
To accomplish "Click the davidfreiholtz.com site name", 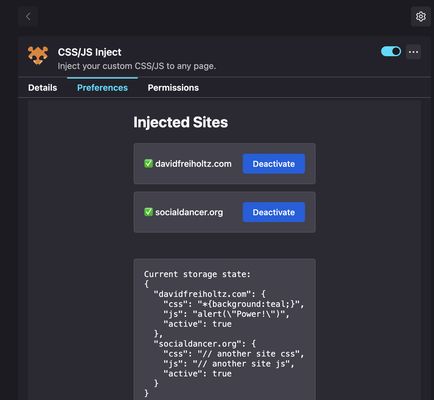I will (193, 164).
